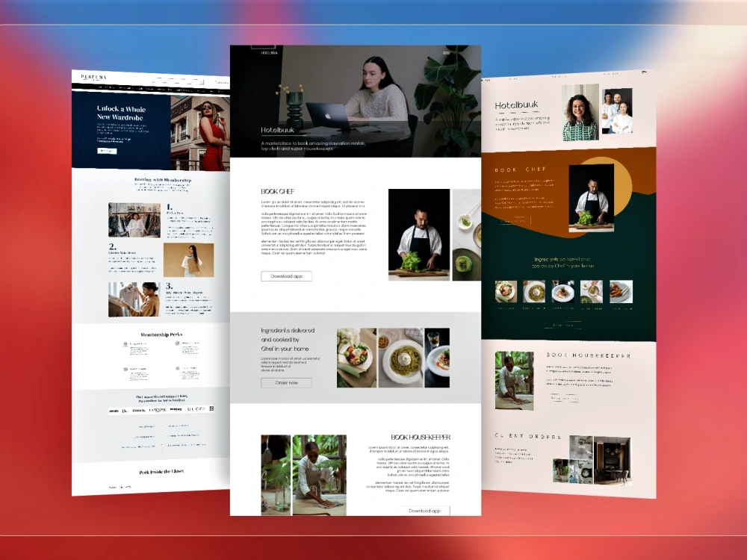Click the Perfuna logo on the left page
747x560 pixels.
coord(93,77)
